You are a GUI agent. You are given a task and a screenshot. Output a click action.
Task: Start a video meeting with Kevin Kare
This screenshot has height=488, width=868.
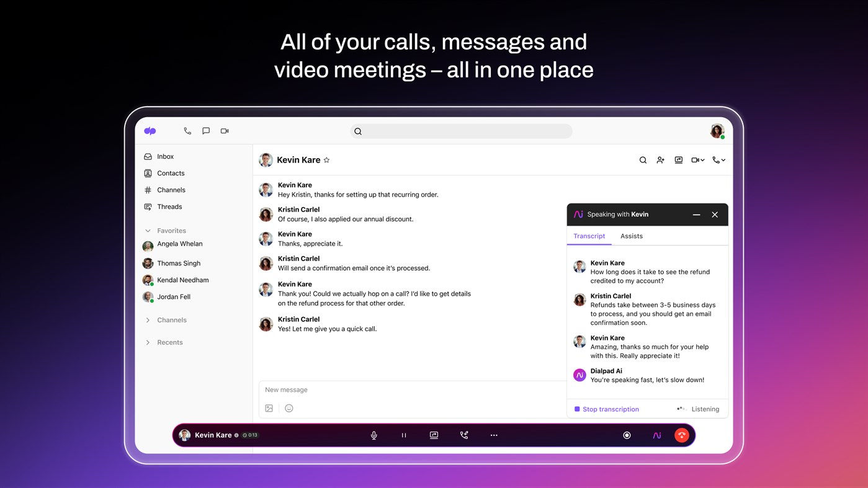tap(695, 159)
